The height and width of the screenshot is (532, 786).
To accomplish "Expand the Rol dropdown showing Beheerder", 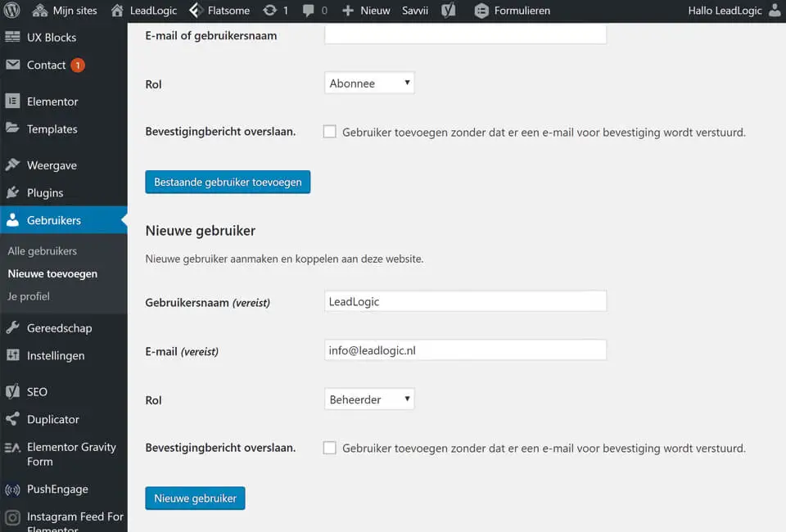I will pos(369,399).
